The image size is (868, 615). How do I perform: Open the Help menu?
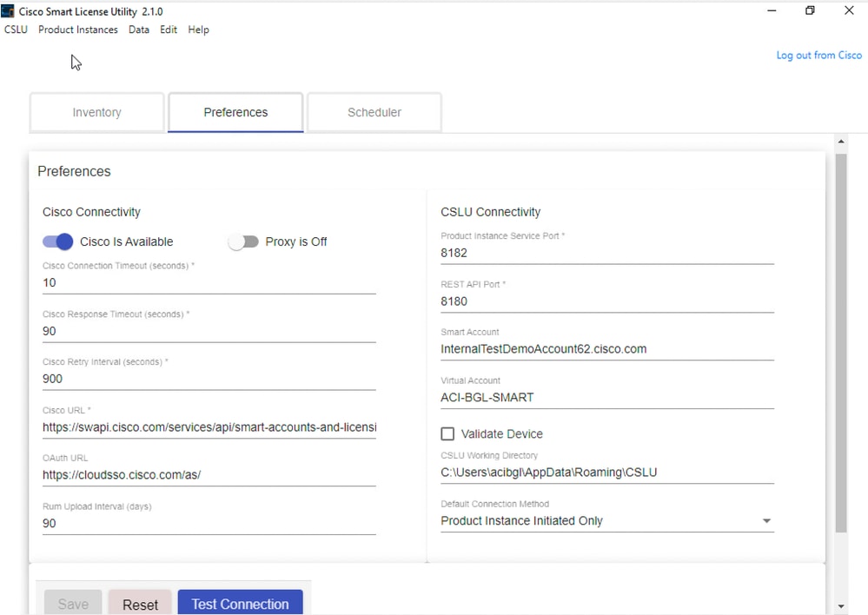[198, 30]
